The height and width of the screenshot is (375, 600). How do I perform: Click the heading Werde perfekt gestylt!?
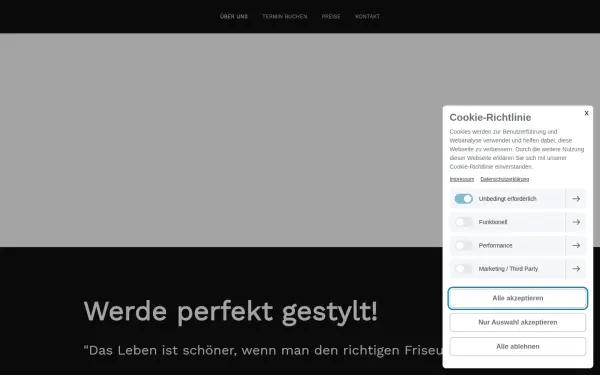click(231, 311)
